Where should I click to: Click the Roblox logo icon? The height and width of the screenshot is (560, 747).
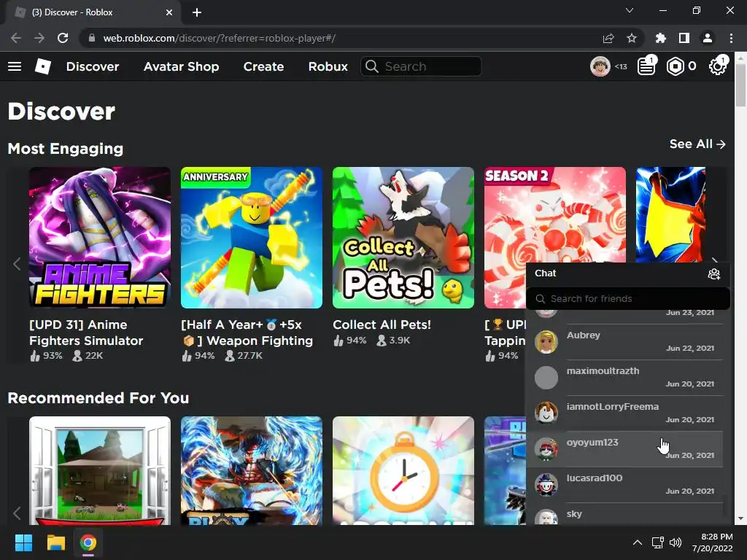click(x=43, y=66)
